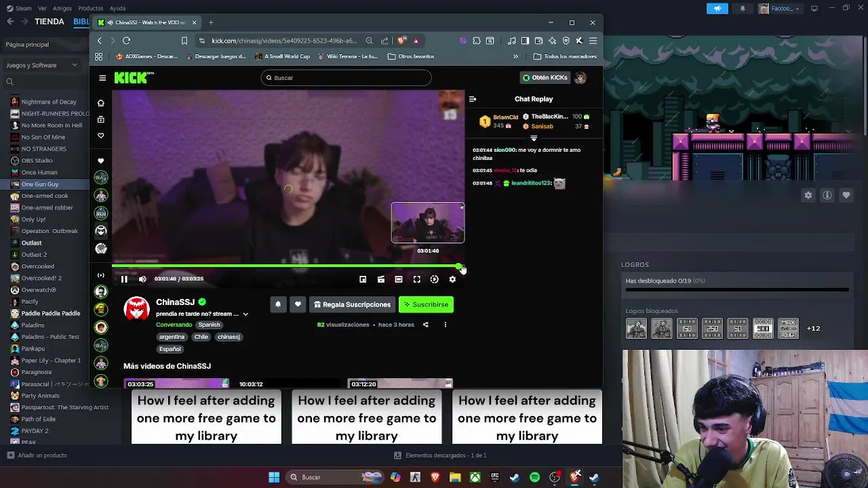Open the Kick sidebar hamburger menu
This screenshot has height=488, width=868.
(x=102, y=78)
